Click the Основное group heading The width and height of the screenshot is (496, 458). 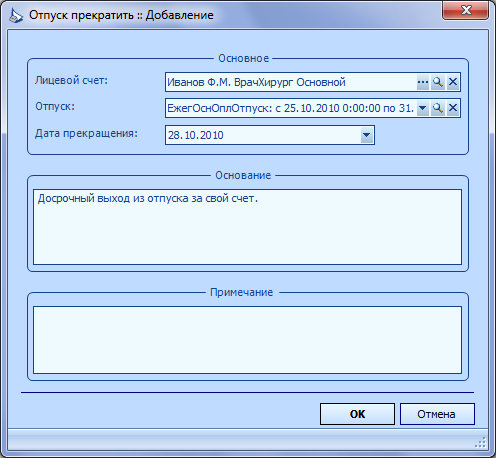click(x=243, y=58)
